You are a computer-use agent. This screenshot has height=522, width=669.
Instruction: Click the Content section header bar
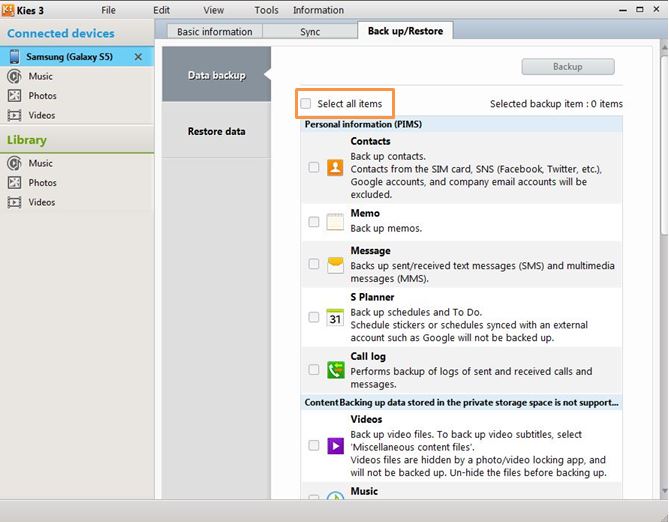461,402
